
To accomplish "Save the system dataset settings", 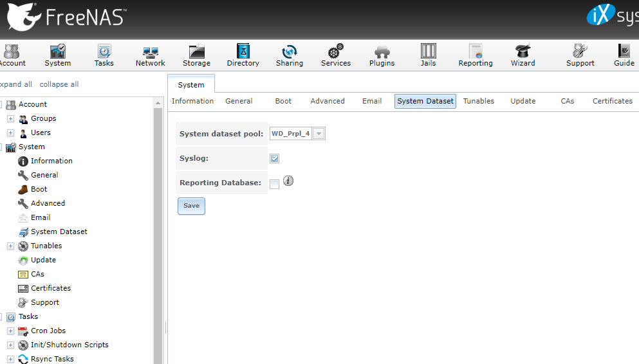I will pyautogui.click(x=191, y=206).
